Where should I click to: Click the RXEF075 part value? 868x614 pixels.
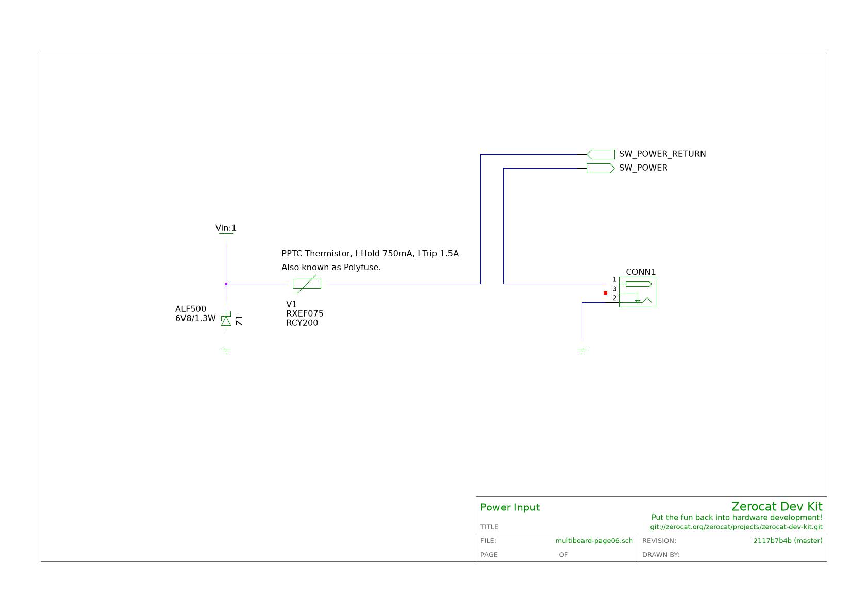(305, 313)
